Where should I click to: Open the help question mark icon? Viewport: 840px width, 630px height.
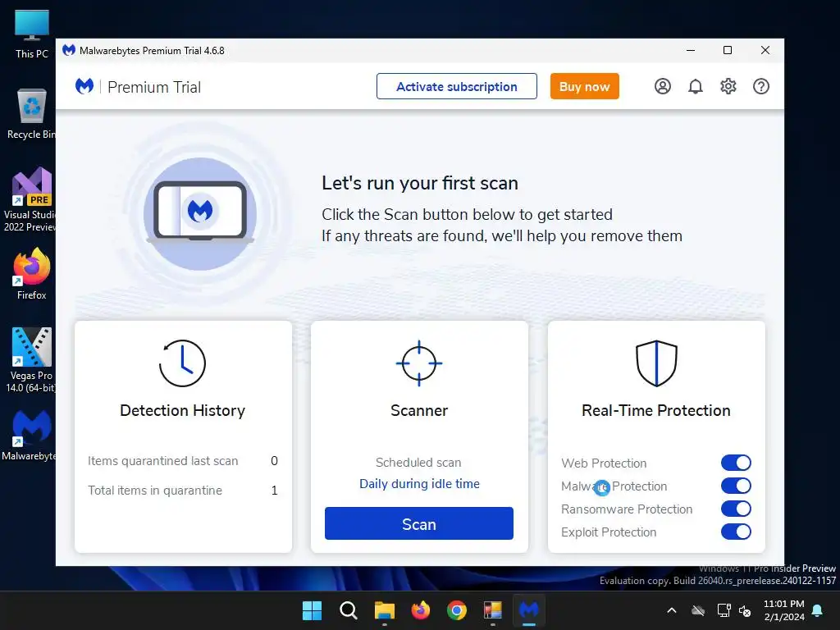click(760, 86)
